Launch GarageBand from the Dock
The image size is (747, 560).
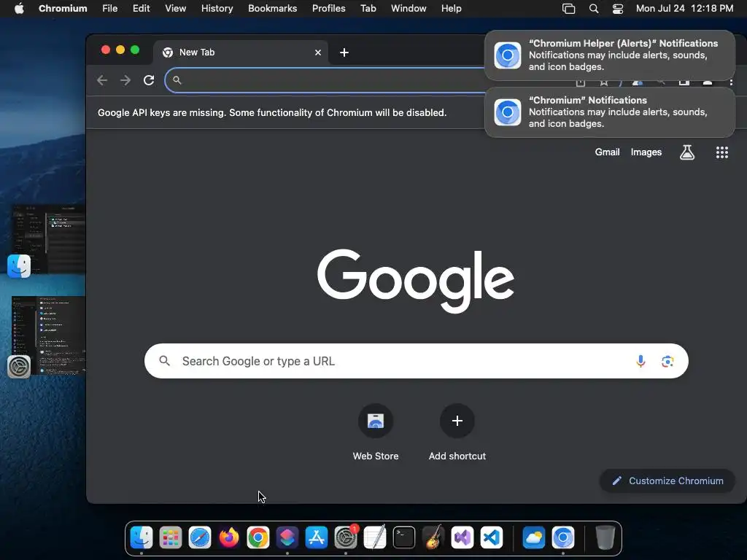point(433,538)
